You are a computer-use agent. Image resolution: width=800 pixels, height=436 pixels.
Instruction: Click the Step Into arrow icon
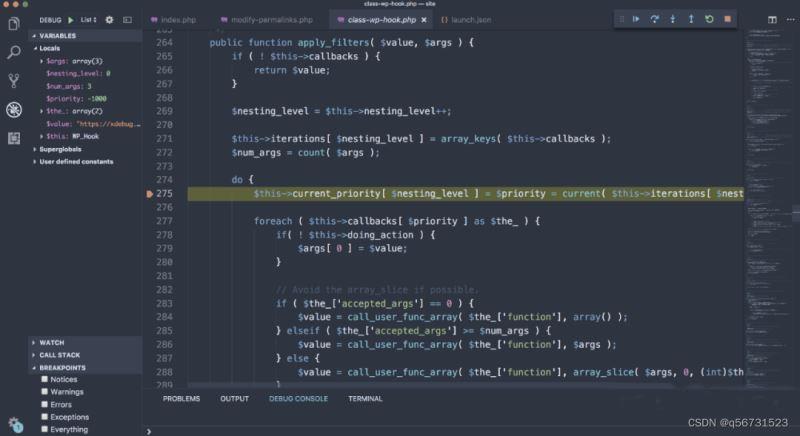click(x=672, y=19)
